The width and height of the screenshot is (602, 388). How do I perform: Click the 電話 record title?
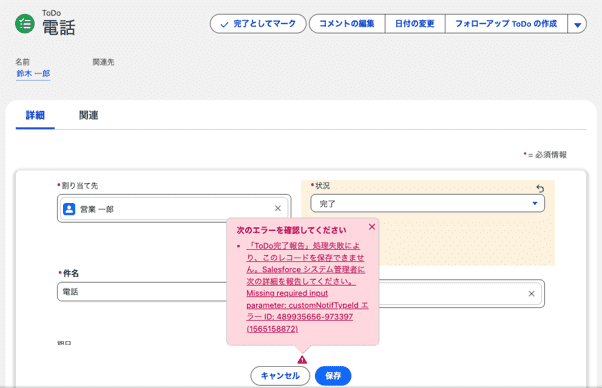(59, 28)
